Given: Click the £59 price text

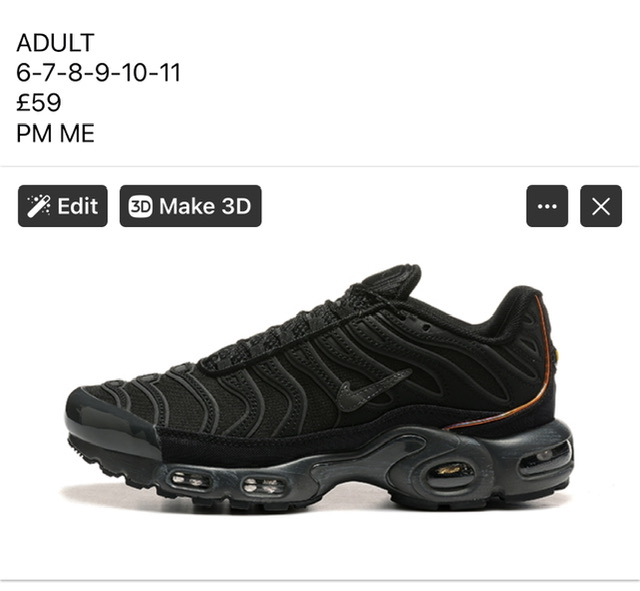Looking at the screenshot, I should tap(39, 102).
